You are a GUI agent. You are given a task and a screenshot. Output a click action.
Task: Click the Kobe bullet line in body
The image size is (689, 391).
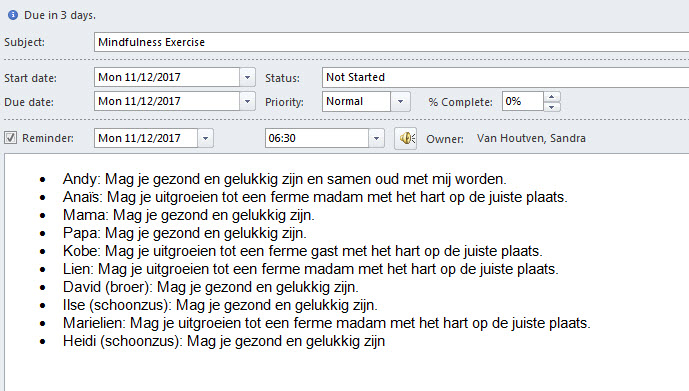(302, 251)
